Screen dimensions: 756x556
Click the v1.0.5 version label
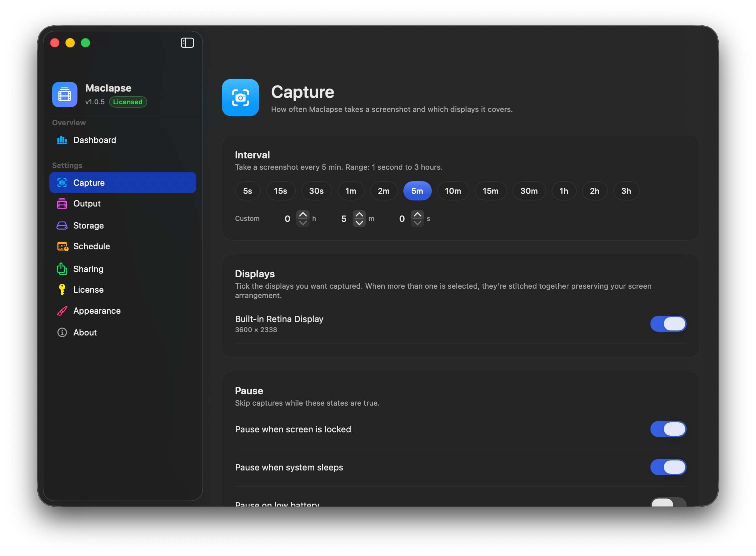95,102
